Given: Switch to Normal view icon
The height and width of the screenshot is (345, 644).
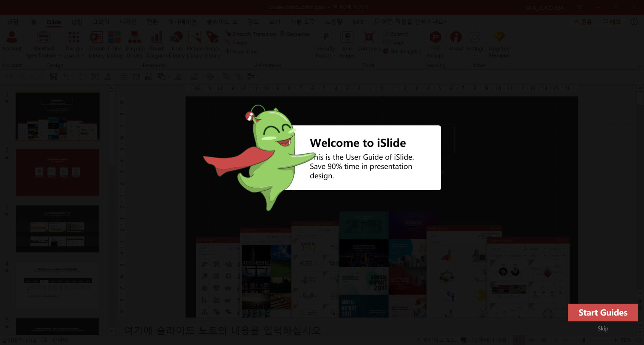Looking at the screenshot, I should point(519,340).
